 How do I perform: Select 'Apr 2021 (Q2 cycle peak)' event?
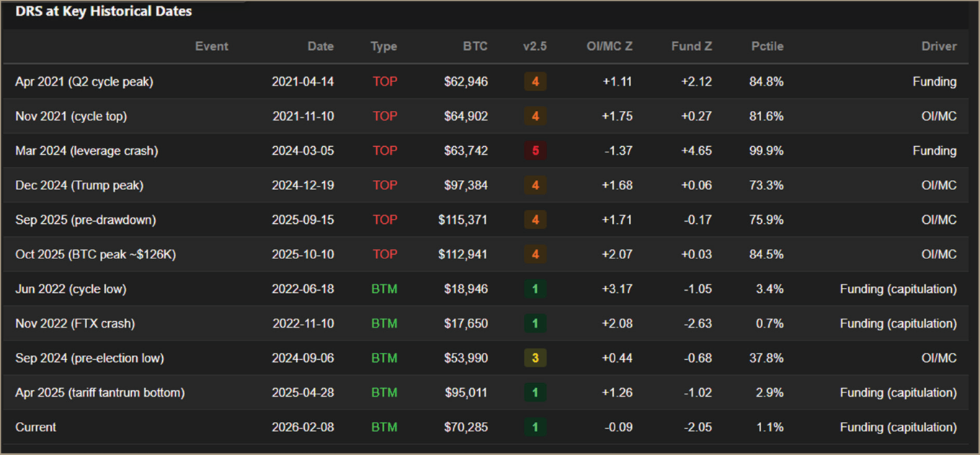[84, 81]
